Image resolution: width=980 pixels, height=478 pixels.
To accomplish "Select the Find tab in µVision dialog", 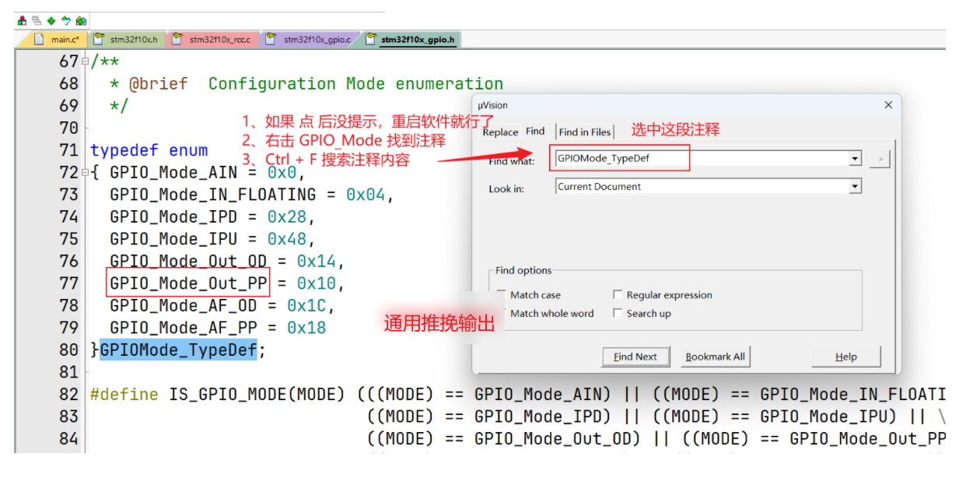I will (535, 131).
